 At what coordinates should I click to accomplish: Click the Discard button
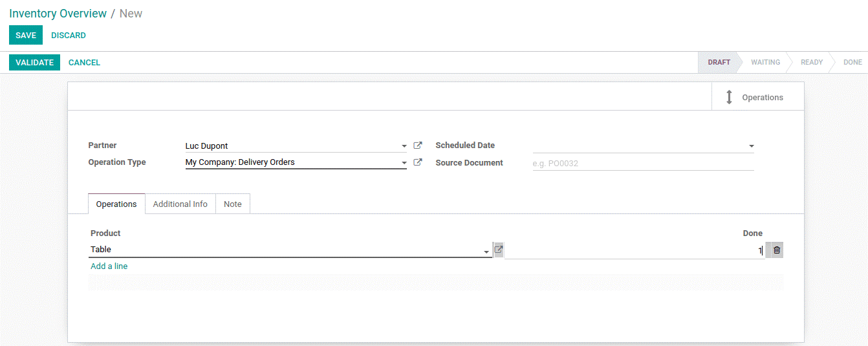point(69,36)
